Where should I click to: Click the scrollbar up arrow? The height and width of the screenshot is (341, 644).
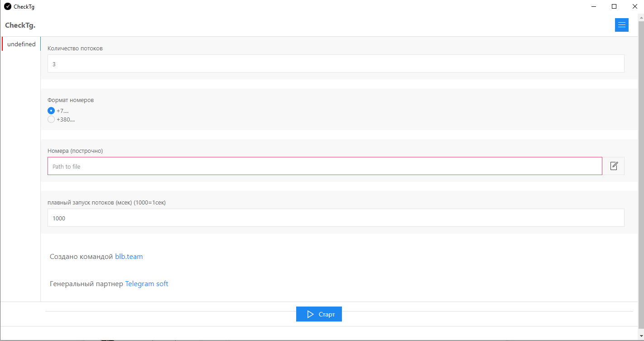click(640, 17)
